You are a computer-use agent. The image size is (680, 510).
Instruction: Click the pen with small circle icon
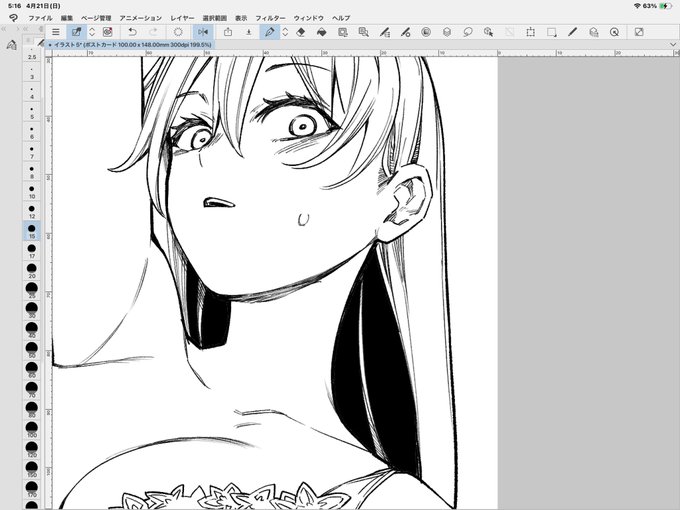click(x=405, y=32)
